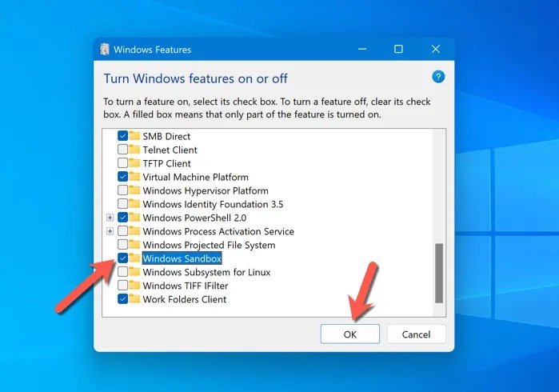Click the Windows Identity Foundation 3.5 folder icon
This screenshot has height=392, width=559.
(134, 204)
